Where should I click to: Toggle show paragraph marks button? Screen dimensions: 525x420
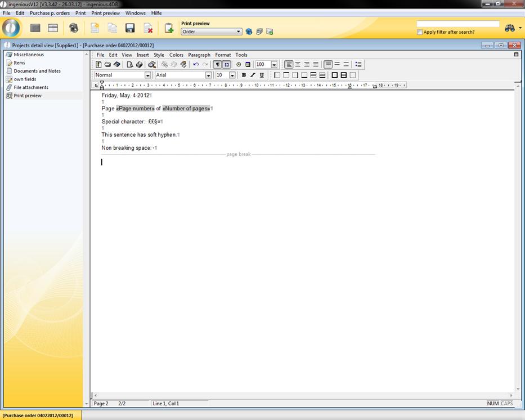point(218,65)
